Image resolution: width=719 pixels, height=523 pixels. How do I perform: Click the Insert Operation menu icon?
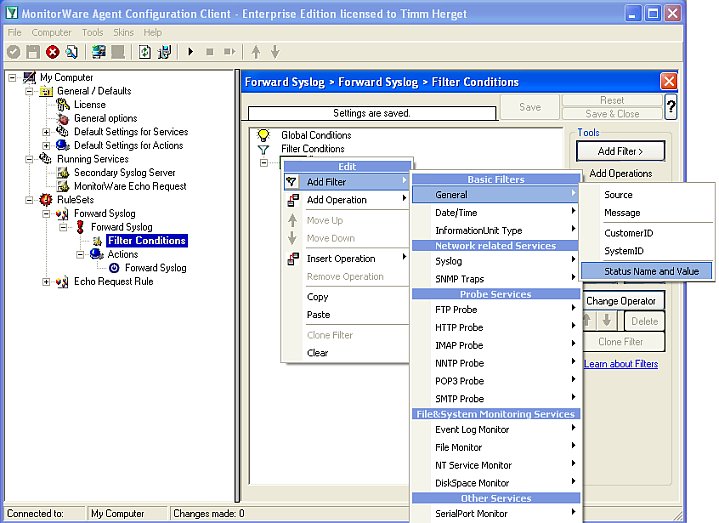293,259
